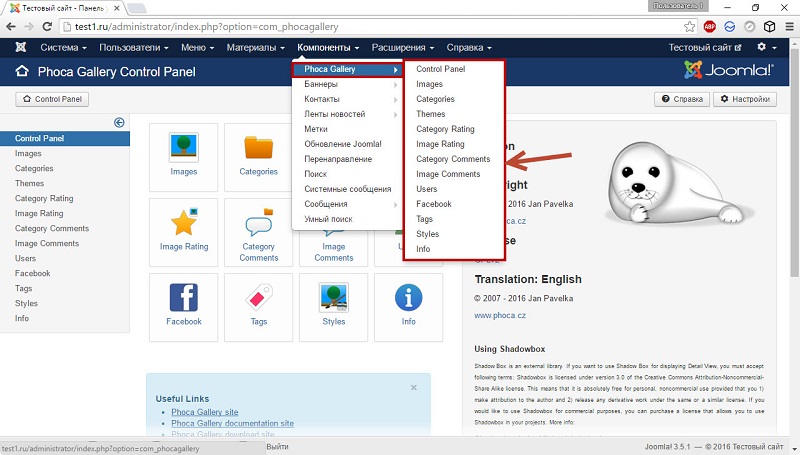The width and height of the screenshot is (800, 455).
Task: Select Control Panel in the sidebar
Action: pos(65,138)
